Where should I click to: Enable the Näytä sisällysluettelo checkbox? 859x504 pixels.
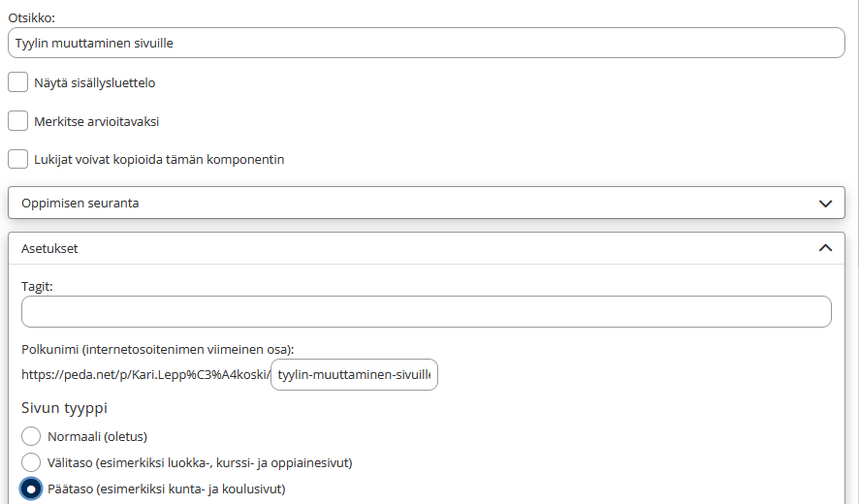pyautogui.click(x=17, y=82)
